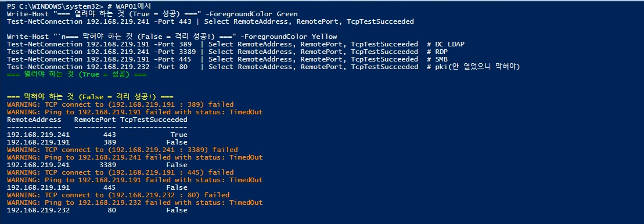Viewport: 644px width, 224px height.
Task: Click the Test-NetConnection port 443 command
Action: coord(210,21)
